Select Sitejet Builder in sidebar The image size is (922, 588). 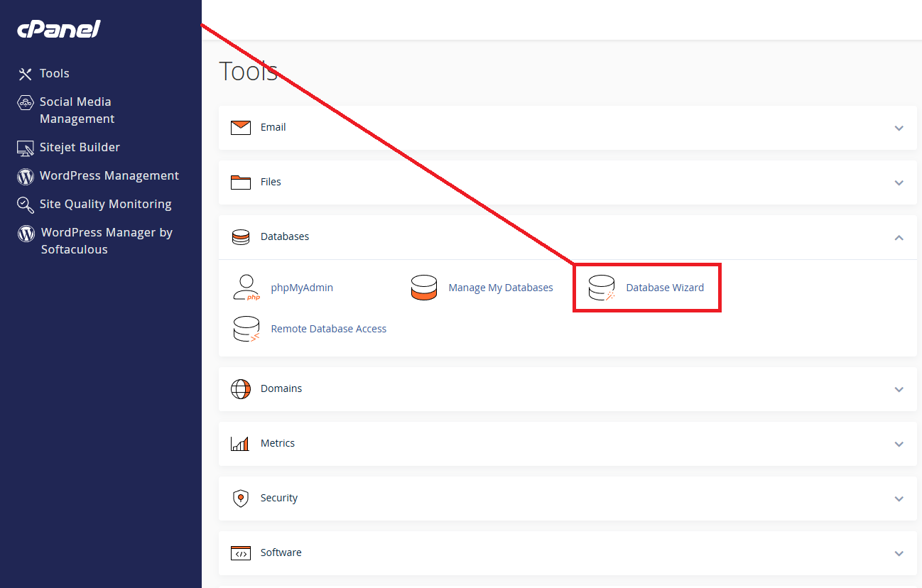[x=80, y=148]
